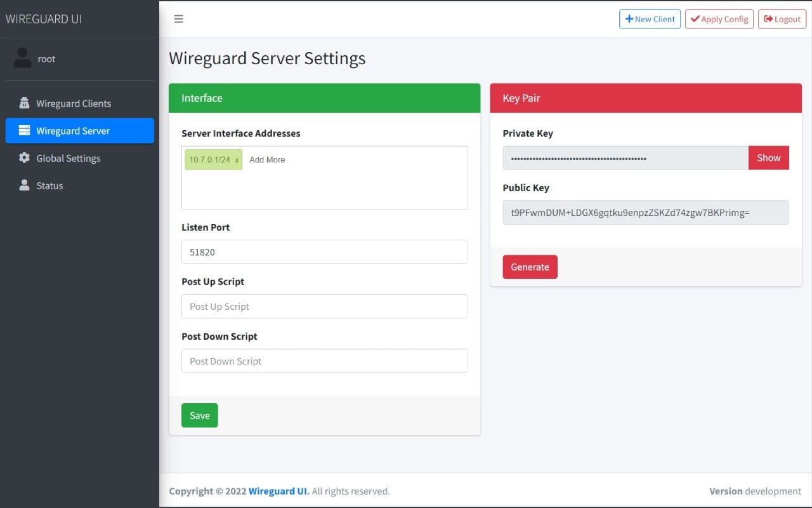Viewport: 812px width, 508px height.
Task: Toggle the hamburger sidebar menu icon
Action: coord(178,19)
